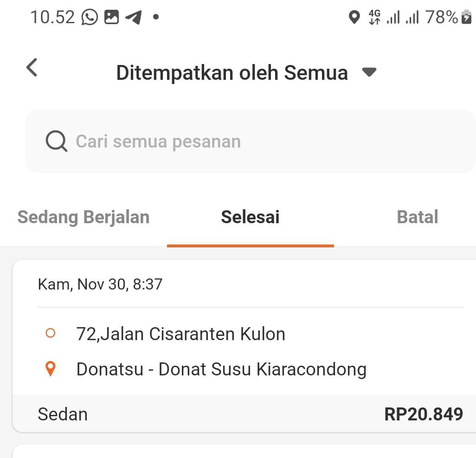Tap the gallery image notification icon
The width and height of the screenshot is (476, 458).
(111, 18)
